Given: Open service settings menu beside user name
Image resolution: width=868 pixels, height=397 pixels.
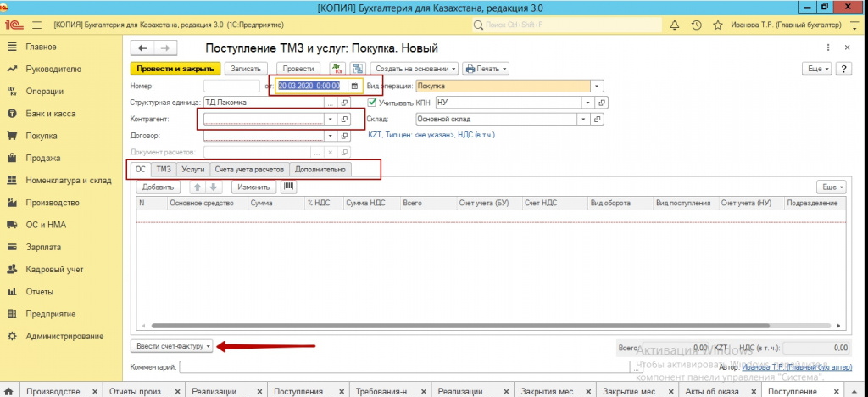Looking at the screenshot, I should (853, 25).
